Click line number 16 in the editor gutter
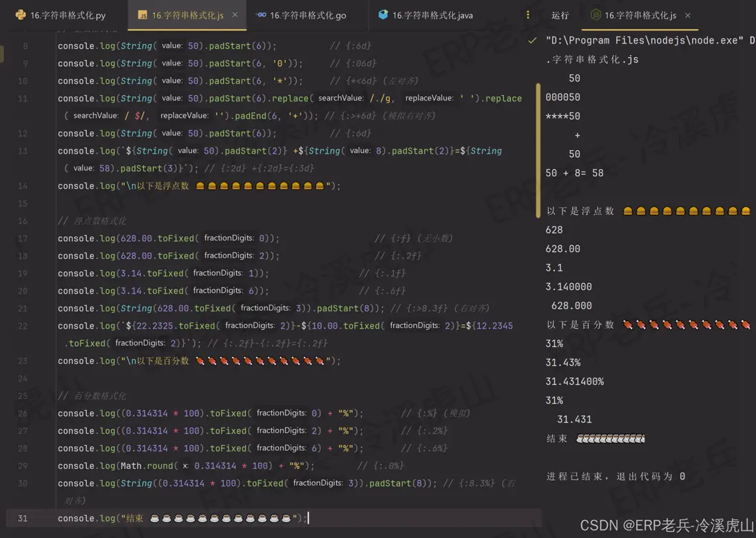The height and width of the screenshot is (538, 756). click(21, 220)
